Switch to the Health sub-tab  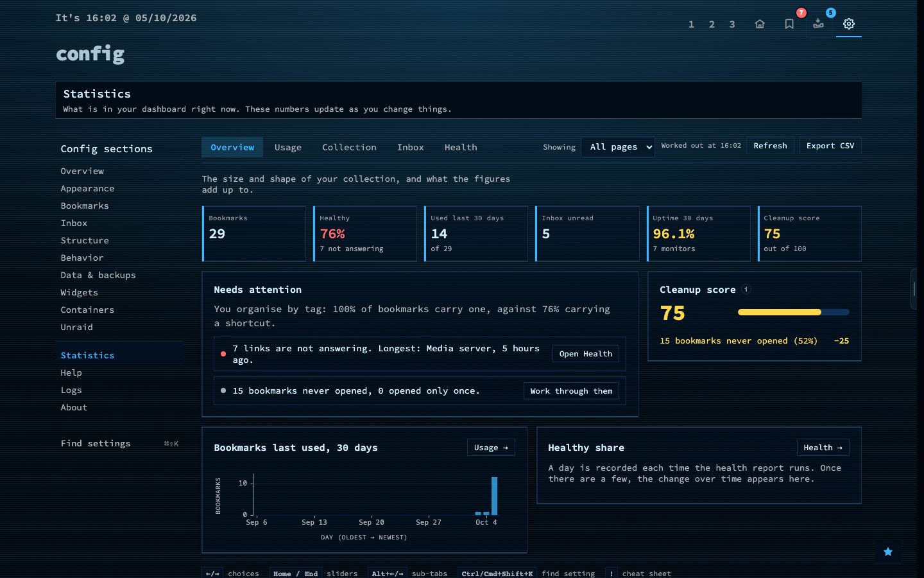(x=461, y=147)
